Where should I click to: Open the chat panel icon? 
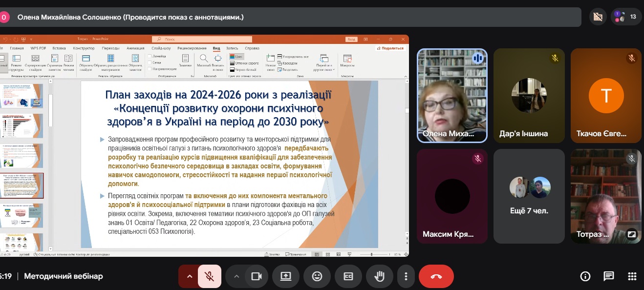pyautogui.click(x=608, y=276)
